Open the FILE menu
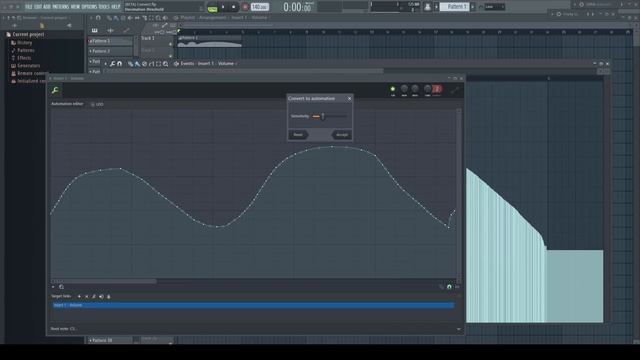Viewport: 640px width, 360px height. pos(29,7)
